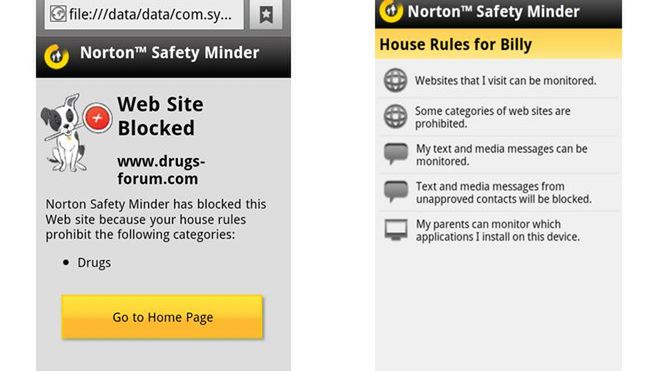Click speech bubble icon beside messages monitored rule
660x371 pixels.
(396, 154)
